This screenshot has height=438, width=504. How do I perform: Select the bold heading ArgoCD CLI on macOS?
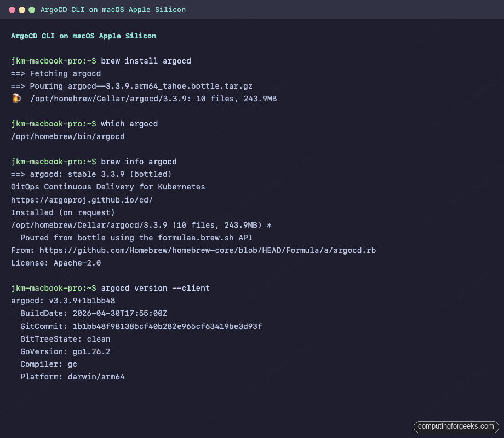coord(84,36)
